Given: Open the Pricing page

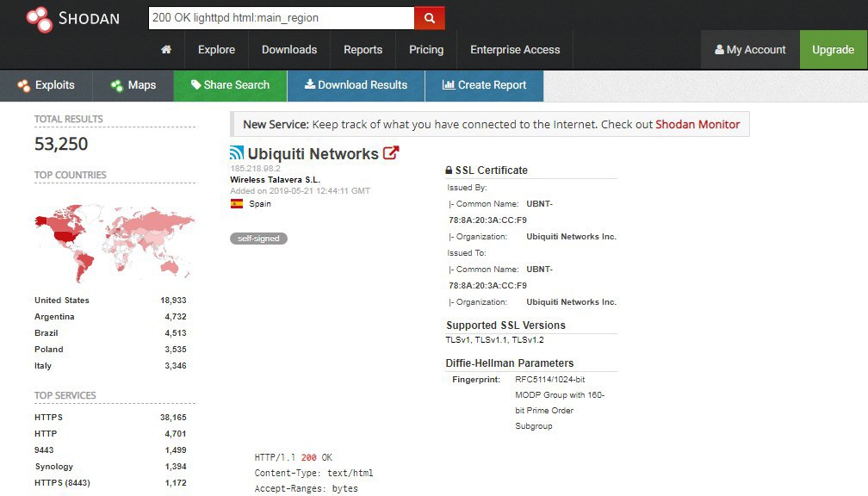Looking at the screenshot, I should click(x=426, y=49).
